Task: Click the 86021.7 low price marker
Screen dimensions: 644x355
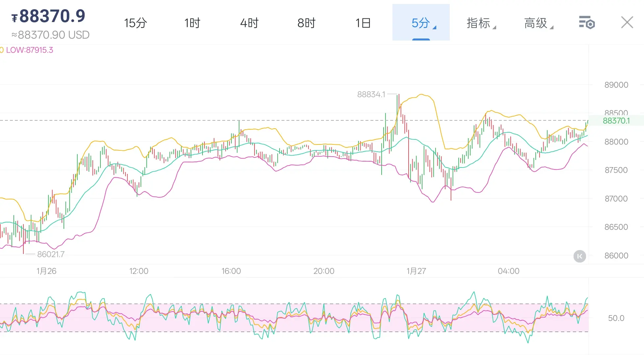Action: [x=51, y=254]
